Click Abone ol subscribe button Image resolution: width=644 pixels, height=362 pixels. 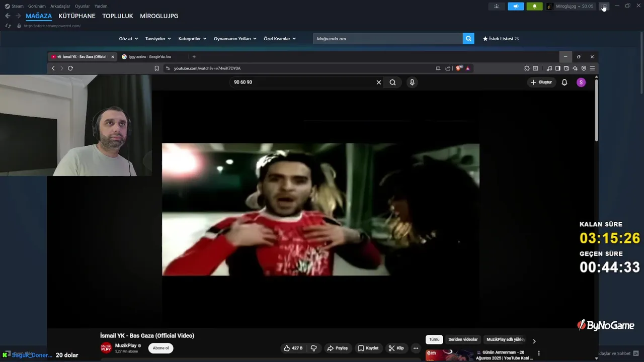[x=161, y=348]
